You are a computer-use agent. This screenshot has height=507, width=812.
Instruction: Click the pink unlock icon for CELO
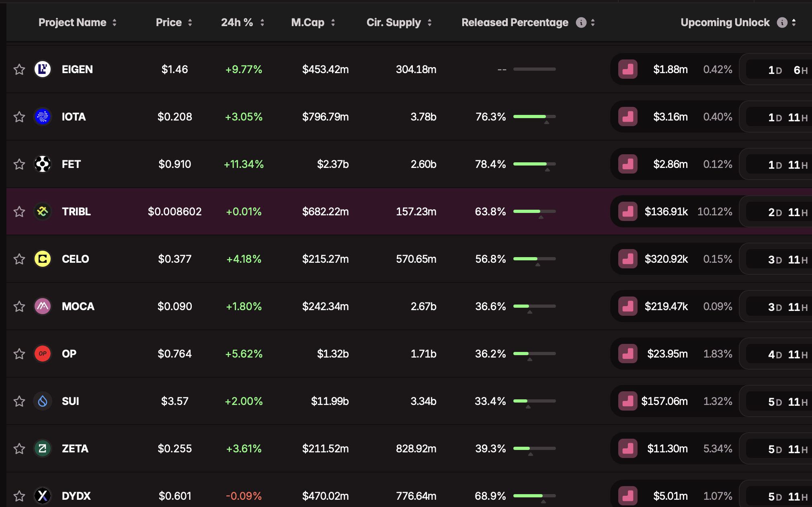628,259
